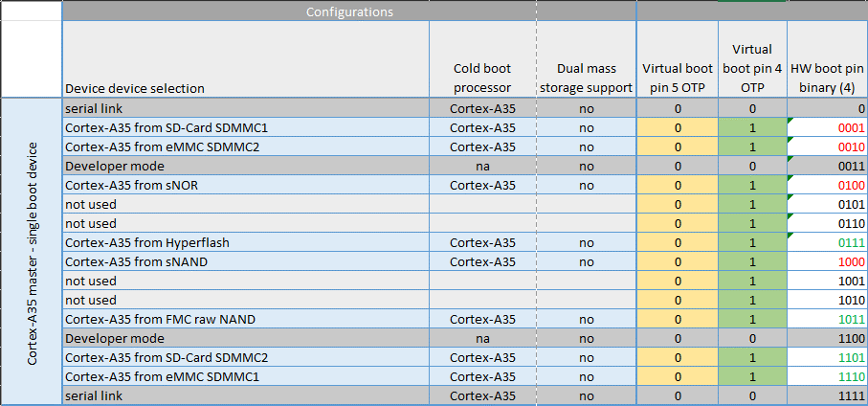Select green binary value '0111'

[x=827, y=242]
